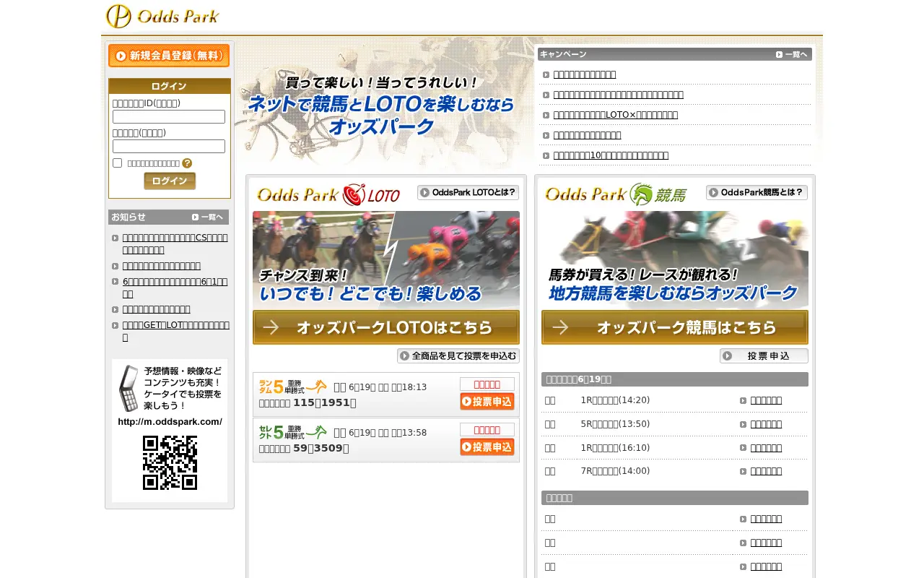Click the ランダム5 重勝 product icon

[x=293, y=387]
